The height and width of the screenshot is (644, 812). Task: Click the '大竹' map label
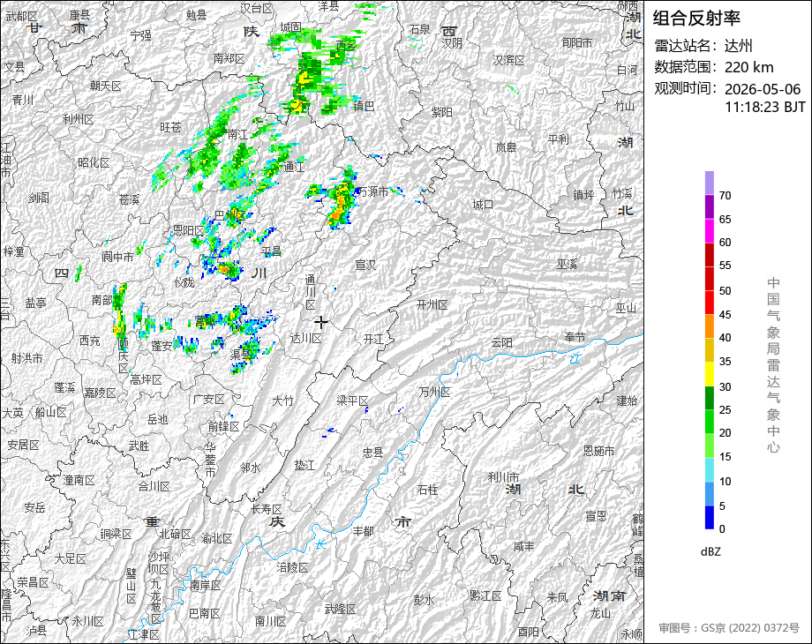(x=282, y=401)
